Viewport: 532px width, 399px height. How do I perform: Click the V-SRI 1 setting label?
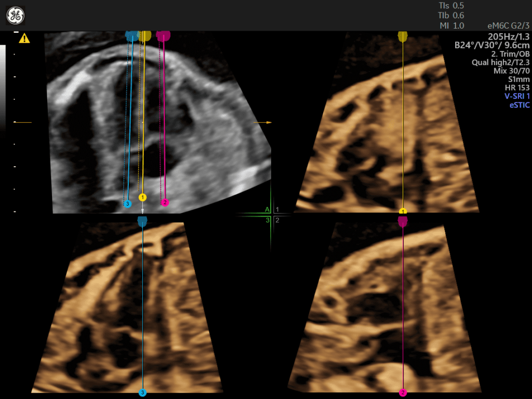(514, 96)
